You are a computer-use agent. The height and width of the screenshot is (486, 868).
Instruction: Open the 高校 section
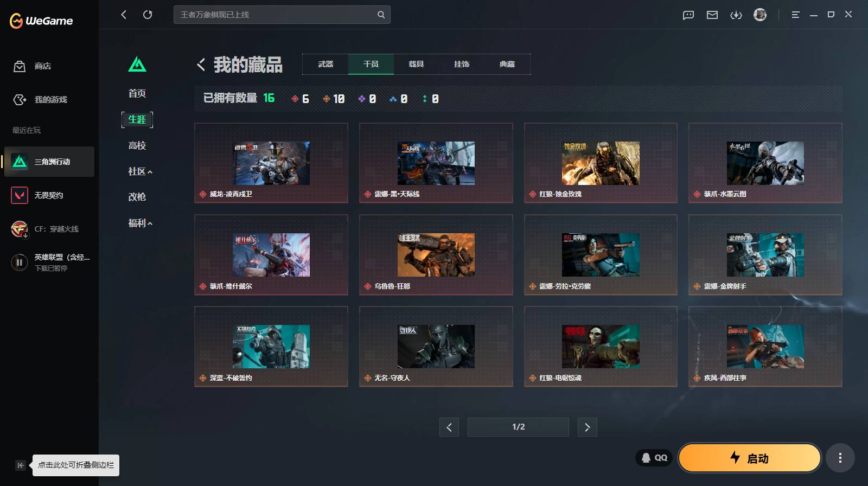click(137, 145)
